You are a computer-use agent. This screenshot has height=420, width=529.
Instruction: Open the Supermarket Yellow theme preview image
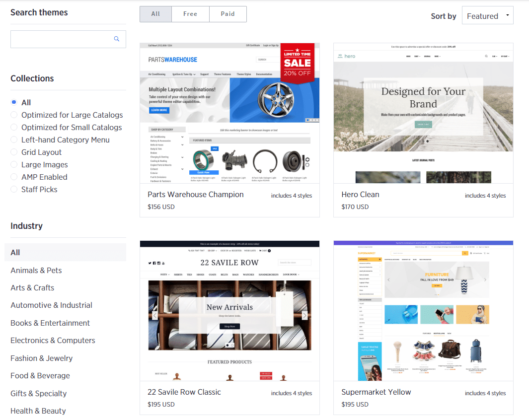(423, 311)
